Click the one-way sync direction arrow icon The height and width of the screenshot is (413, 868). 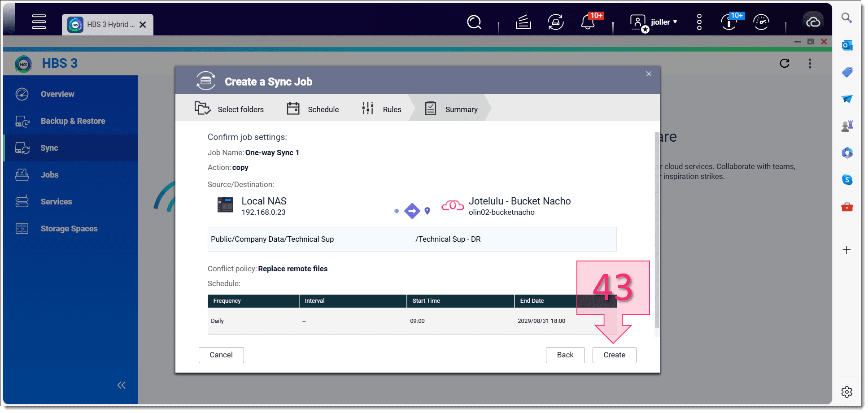coord(412,211)
